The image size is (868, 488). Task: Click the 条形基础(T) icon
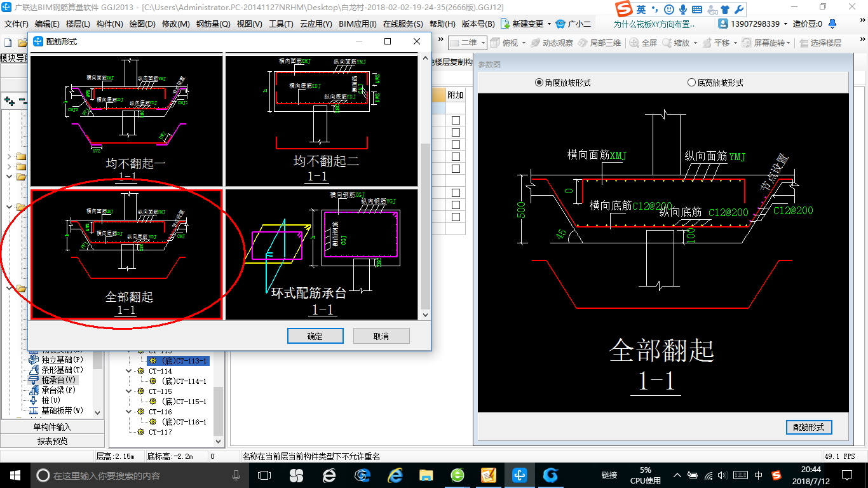[x=34, y=370]
